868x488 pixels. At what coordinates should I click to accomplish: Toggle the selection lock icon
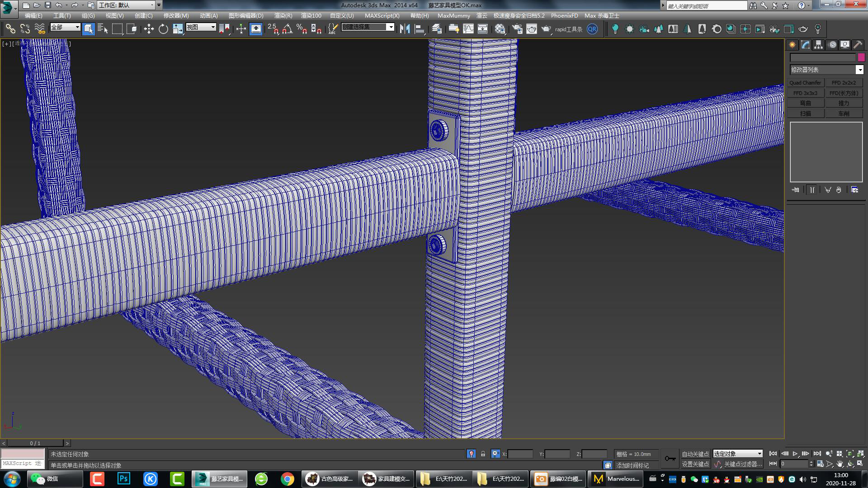483,454
